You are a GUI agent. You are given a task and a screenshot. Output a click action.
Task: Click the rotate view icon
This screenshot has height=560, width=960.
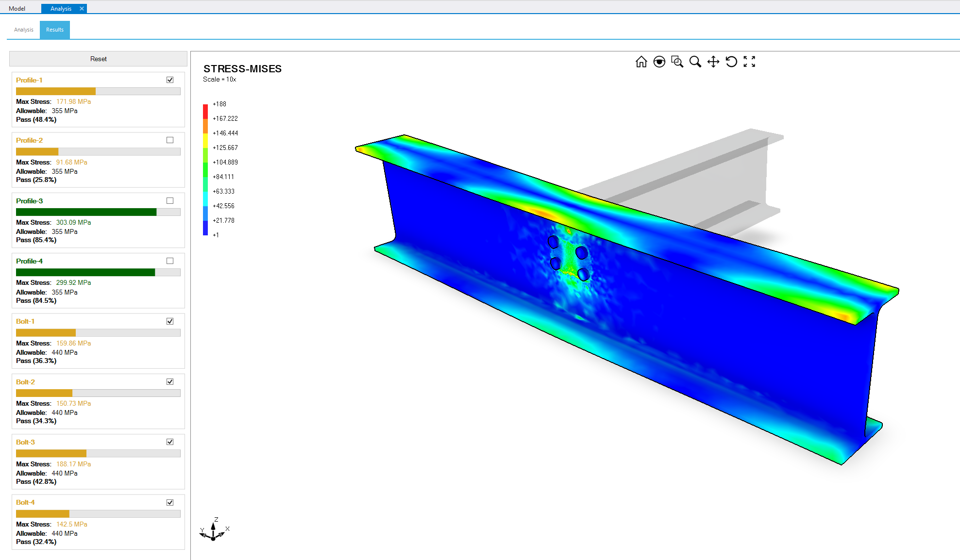(731, 62)
